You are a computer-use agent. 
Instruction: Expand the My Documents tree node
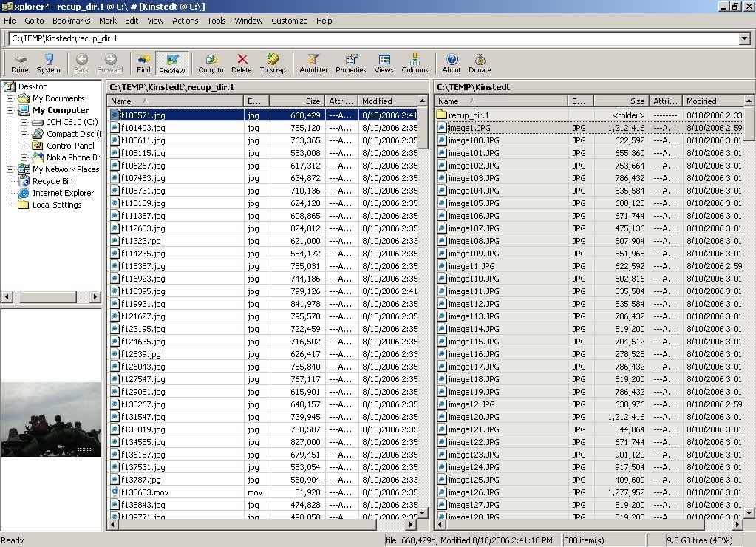10,98
